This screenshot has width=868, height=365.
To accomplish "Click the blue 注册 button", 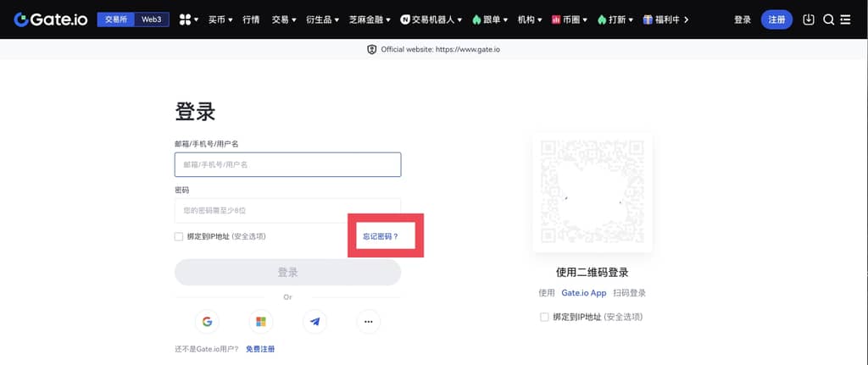I will pyautogui.click(x=776, y=19).
